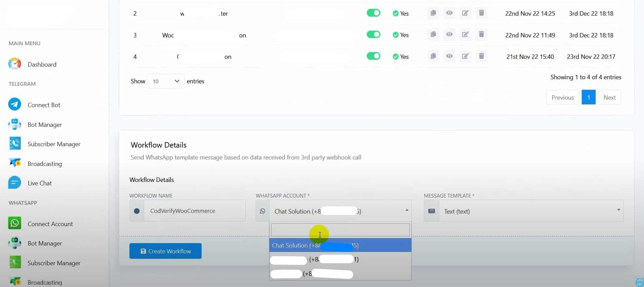Click the WhatsApp account dropdown search box

coord(340,230)
